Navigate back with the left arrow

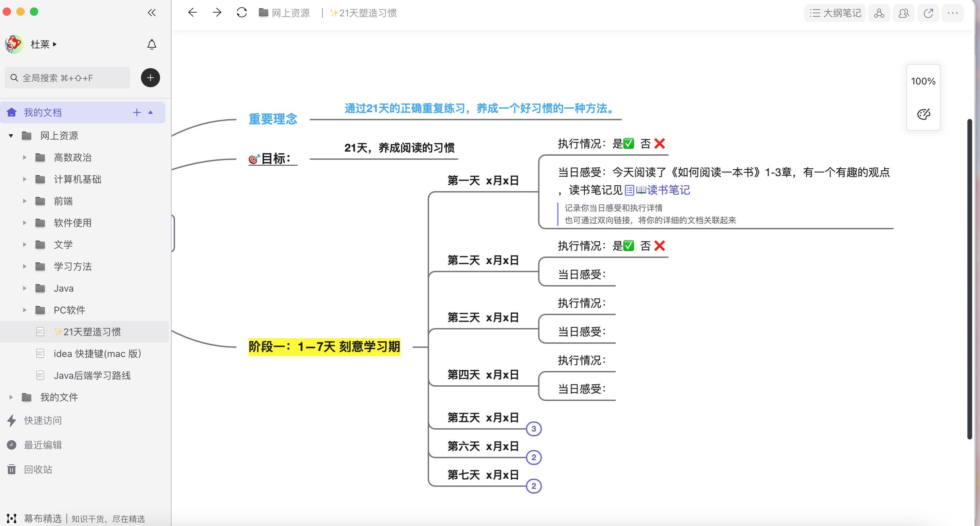pos(192,13)
